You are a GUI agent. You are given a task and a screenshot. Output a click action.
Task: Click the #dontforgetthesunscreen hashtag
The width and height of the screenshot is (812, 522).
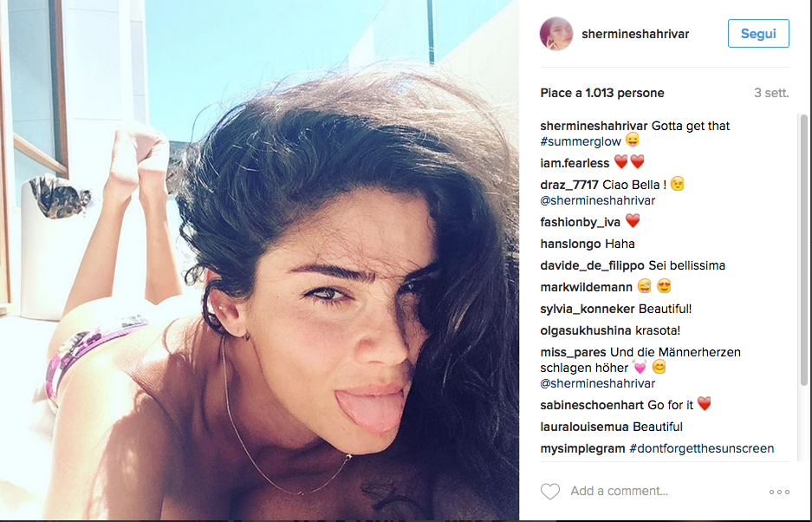coord(702,449)
